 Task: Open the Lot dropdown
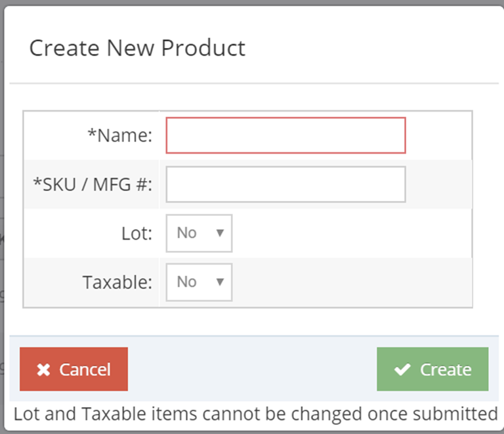pos(199,233)
